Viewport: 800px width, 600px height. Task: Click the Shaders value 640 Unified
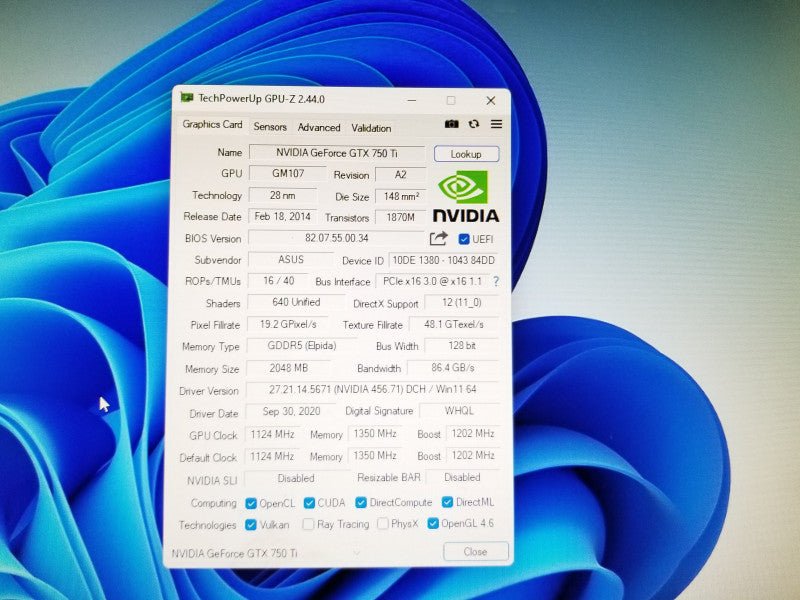(x=296, y=302)
